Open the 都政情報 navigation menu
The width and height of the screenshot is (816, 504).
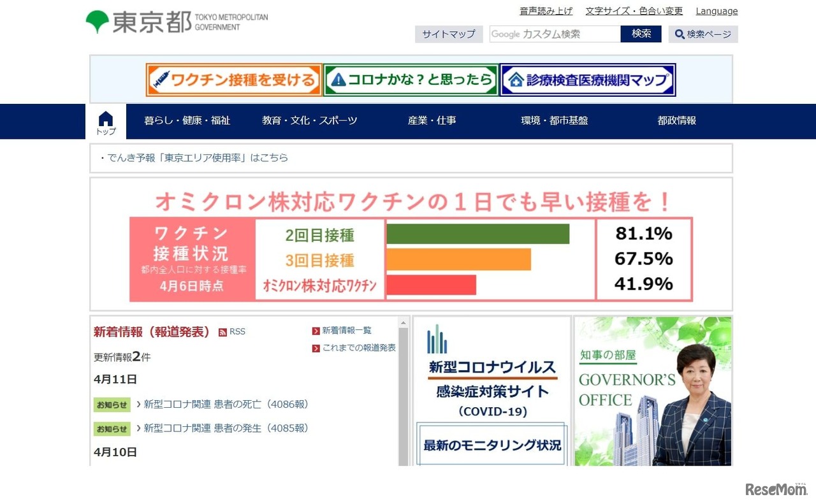[675, 120]
